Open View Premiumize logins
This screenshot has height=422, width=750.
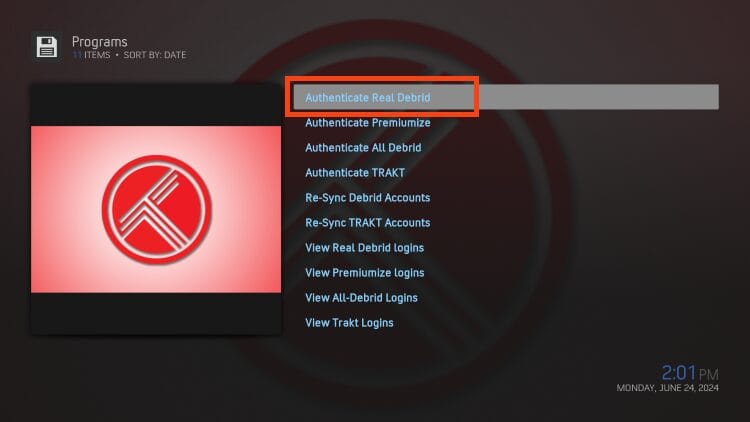pos(364,273)
